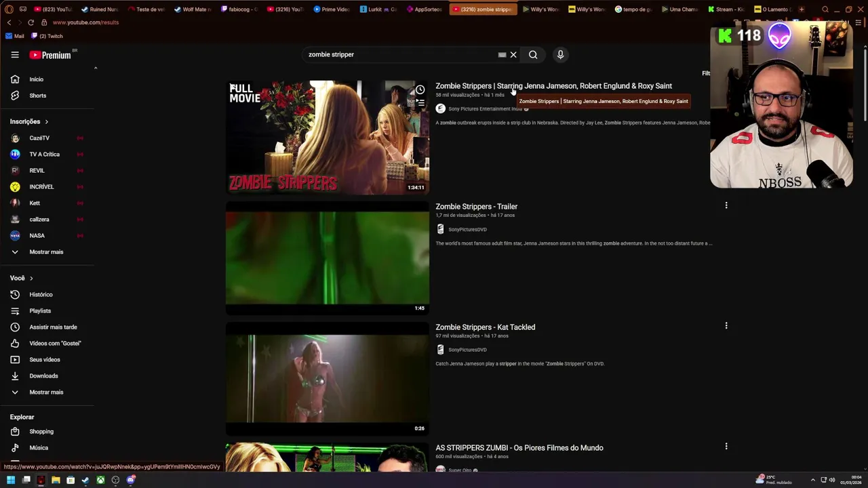Open the on-screen keyboard icon in search
The width and height of the screenshot is (868, 488).
[502, 55]
